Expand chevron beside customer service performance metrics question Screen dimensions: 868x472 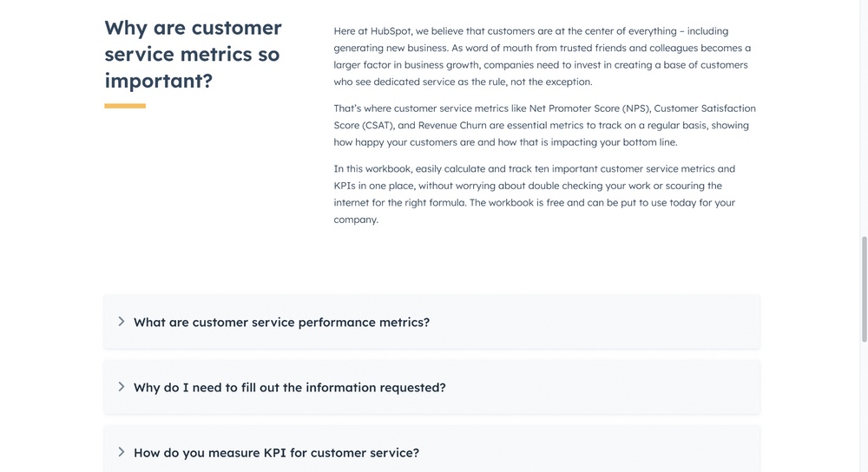pos(122,322)
